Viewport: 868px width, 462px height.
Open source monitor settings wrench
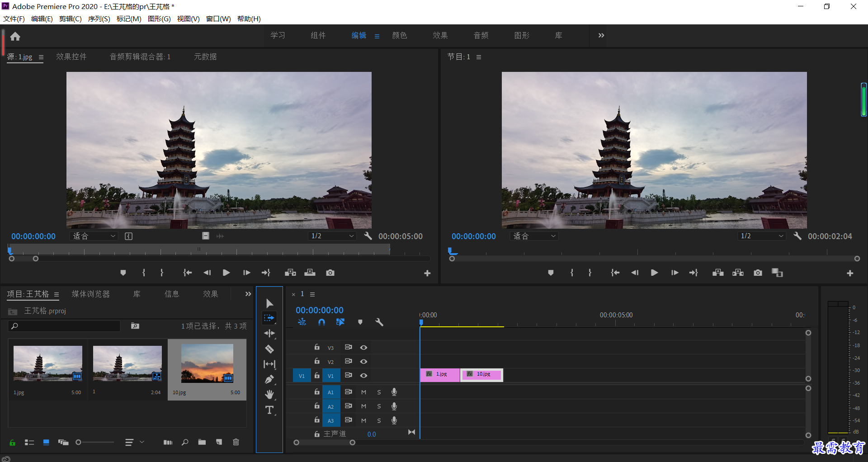(x=368, y=236)
